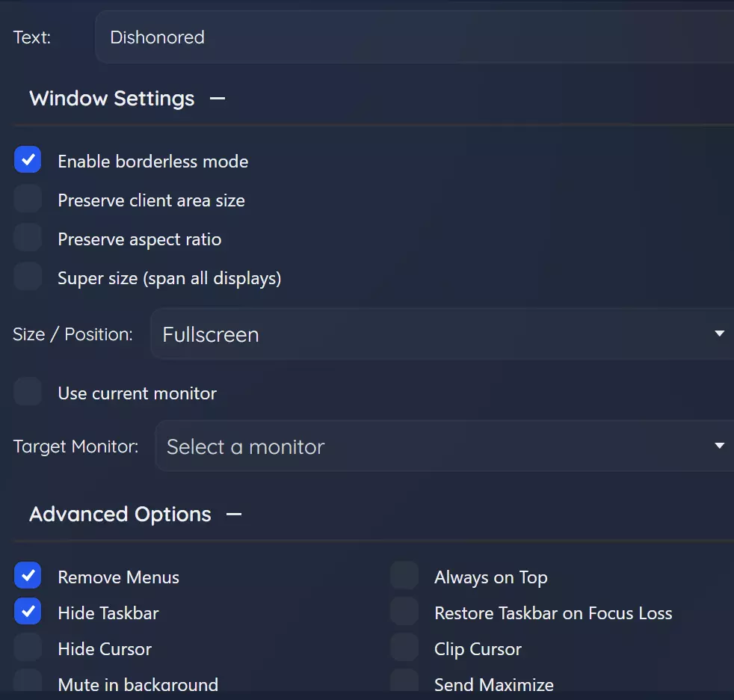The width and height of the screenshot is (734, 700).
Task: Open the Target Monitor dropdown
Action: click(x=443, y=446)
